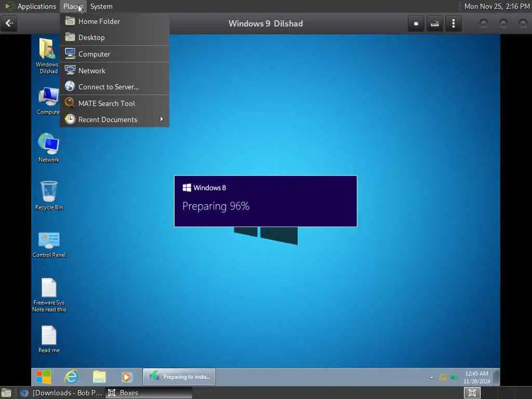Select the Recycle Bin desktop icon

(x=49, y=195)
